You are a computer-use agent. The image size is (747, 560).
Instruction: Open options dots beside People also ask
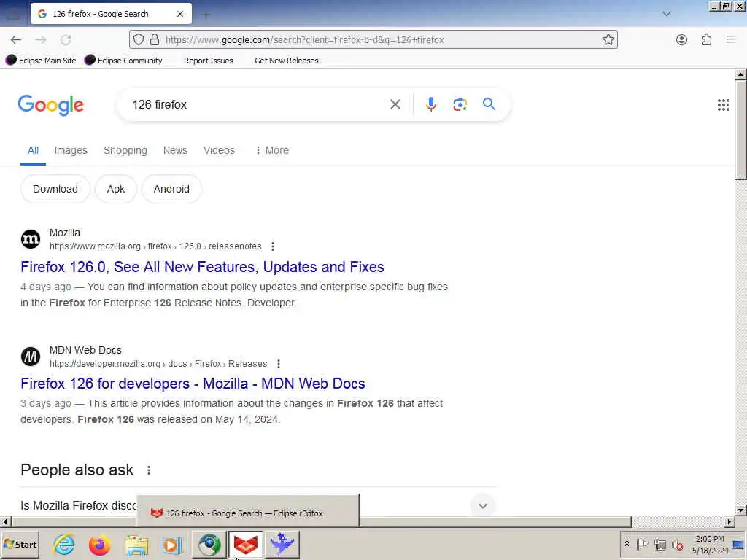(149, 470)
